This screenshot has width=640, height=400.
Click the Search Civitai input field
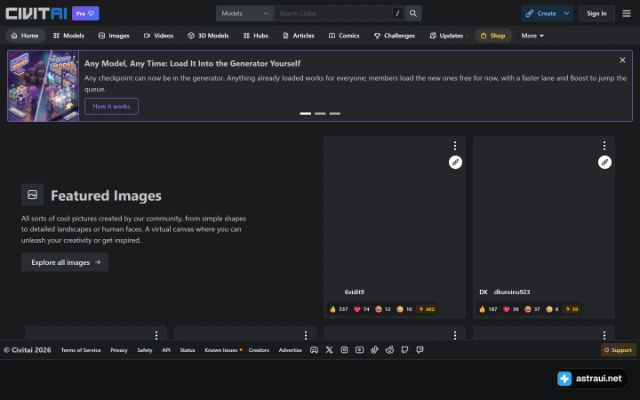tap(333, 13)
